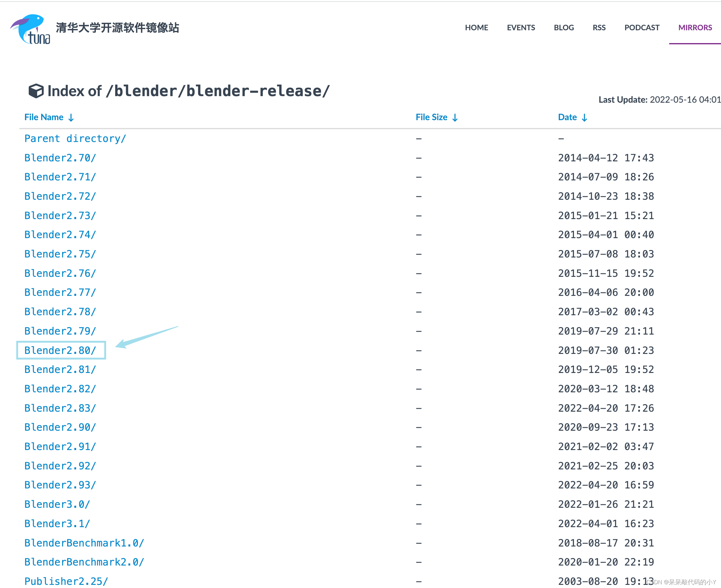Open the Blender2.72/ folder
Image resolution: width=721 pixels, height=588 pixels.
point(60,196)
